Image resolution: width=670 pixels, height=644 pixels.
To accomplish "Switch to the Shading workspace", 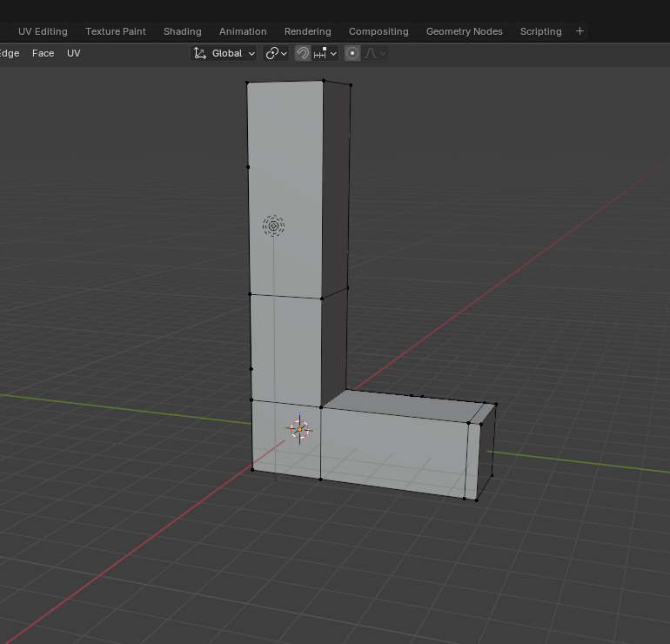I will point(183,31).
